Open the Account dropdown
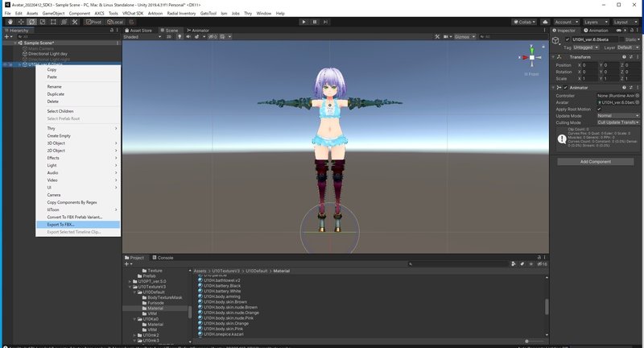This screenshot has width=644, height=348. (x=566, y=22)
